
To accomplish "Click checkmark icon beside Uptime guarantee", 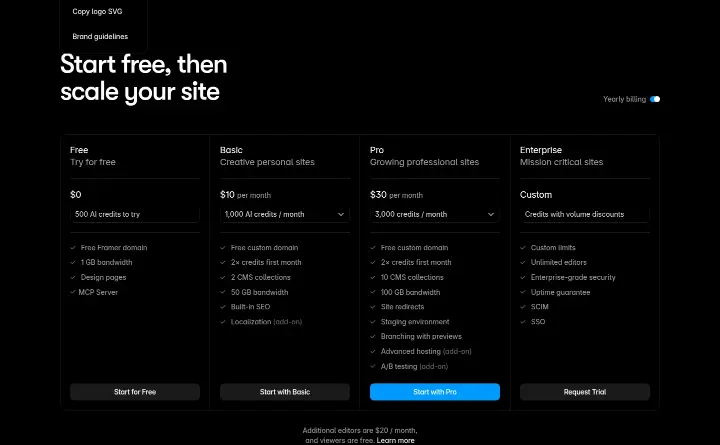I will tap(523, 292).
